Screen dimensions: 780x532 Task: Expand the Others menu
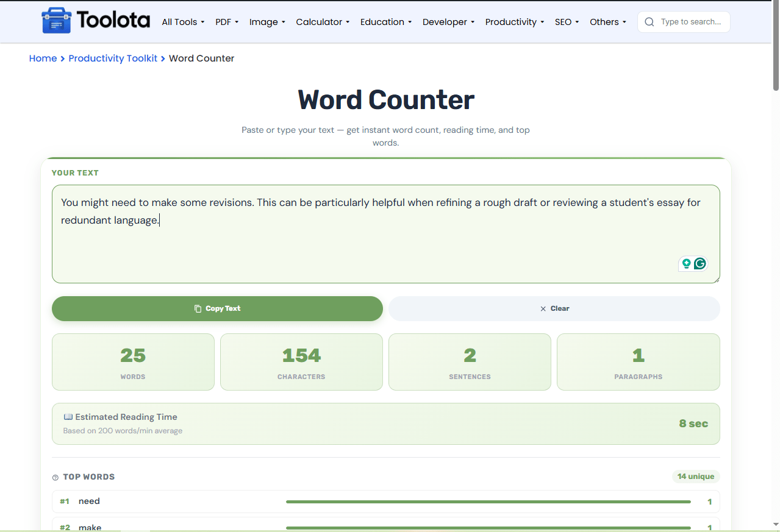(x=608, y=22)
